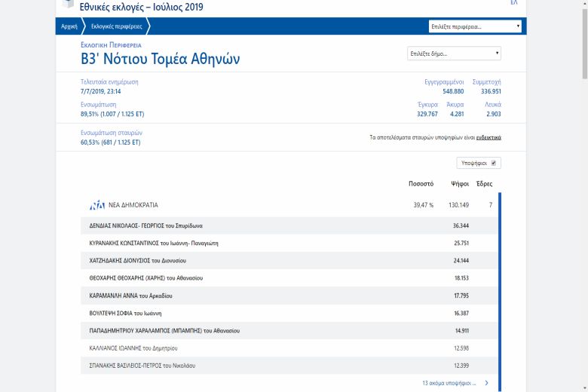This screenshot has height=392, width=588.
Task: Click the Νέα Δημοκρατία party logo
Action: coord(97,205)
